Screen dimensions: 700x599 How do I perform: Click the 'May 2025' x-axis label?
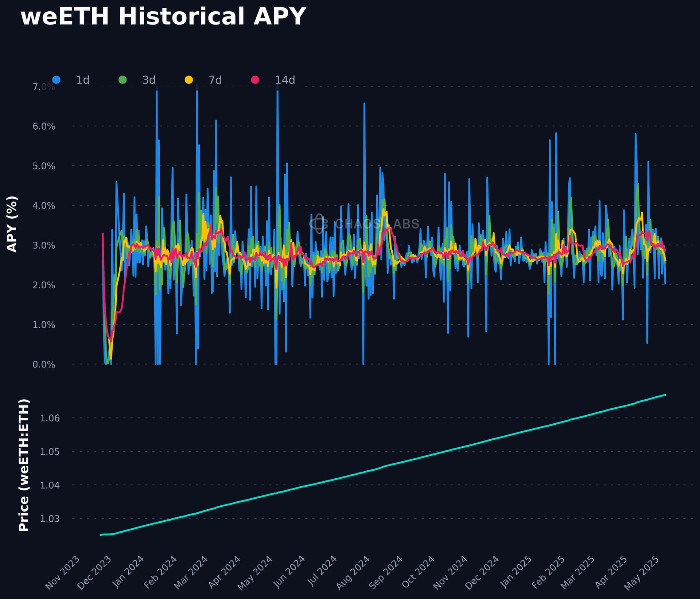642,573
